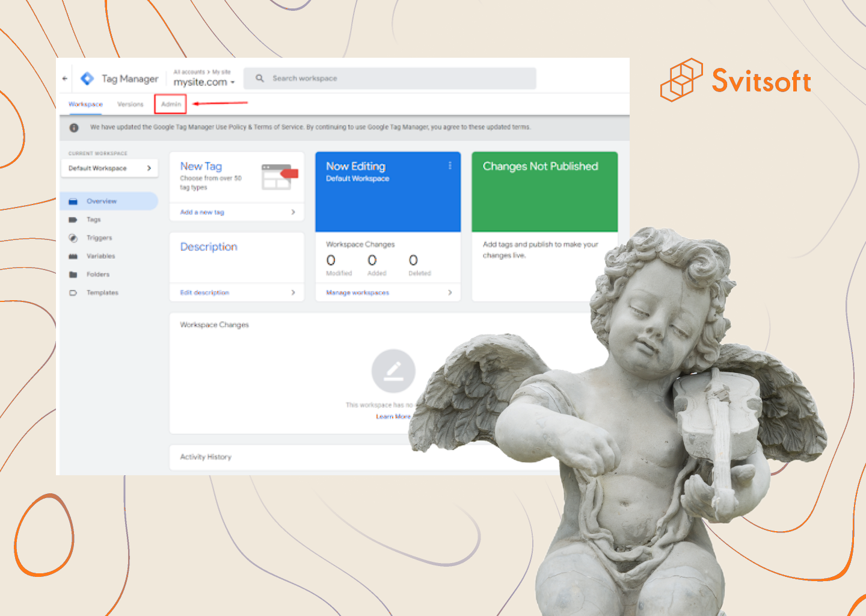Open Variables in the sidebar
This screenshot has width=866, height=616.
100,256
